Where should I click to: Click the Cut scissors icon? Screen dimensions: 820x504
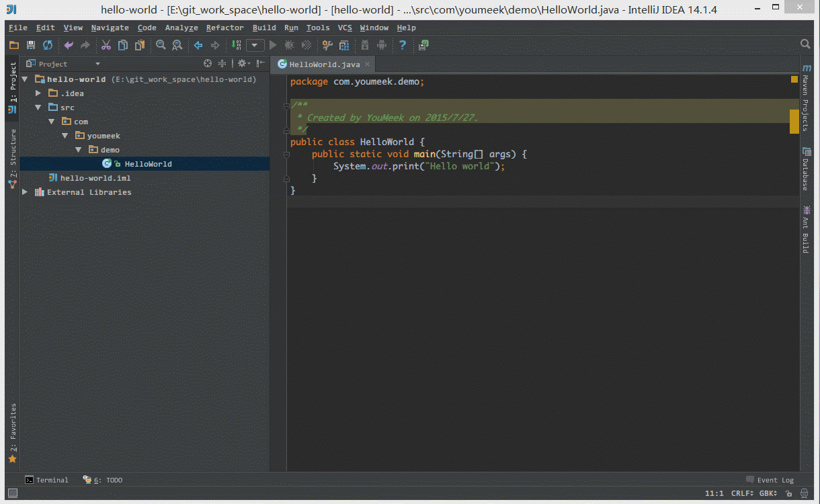[x=106, y=45]
